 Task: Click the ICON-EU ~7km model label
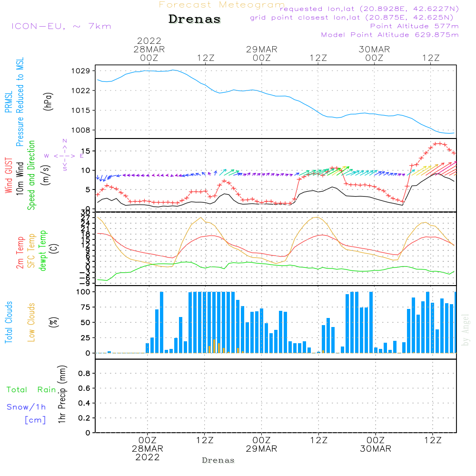pyautogui.click(x=61, y=26)
